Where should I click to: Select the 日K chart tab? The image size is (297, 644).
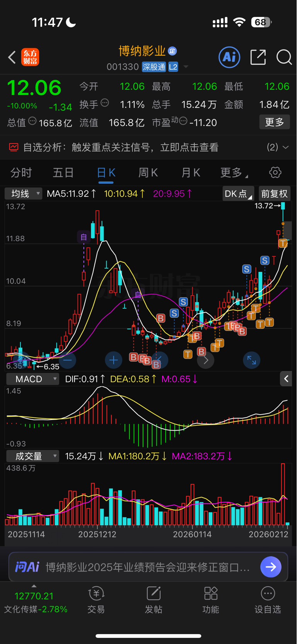(x=106, y=173)
